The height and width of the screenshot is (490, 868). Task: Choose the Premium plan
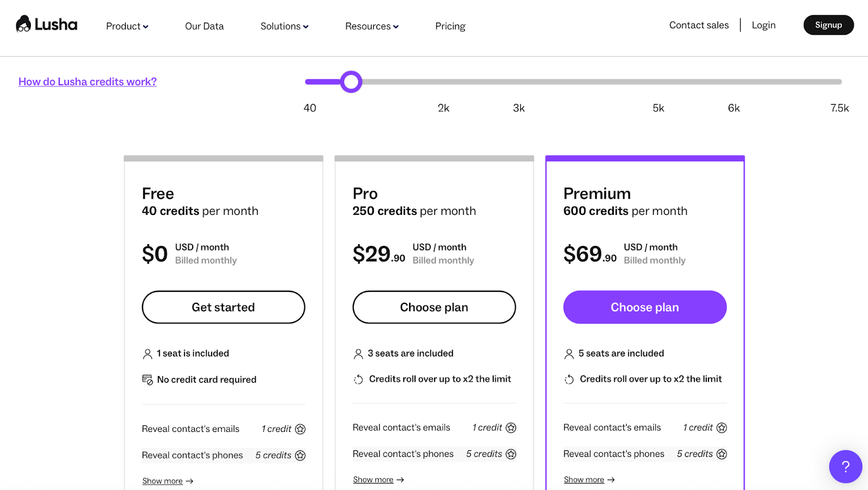(644, 307)
